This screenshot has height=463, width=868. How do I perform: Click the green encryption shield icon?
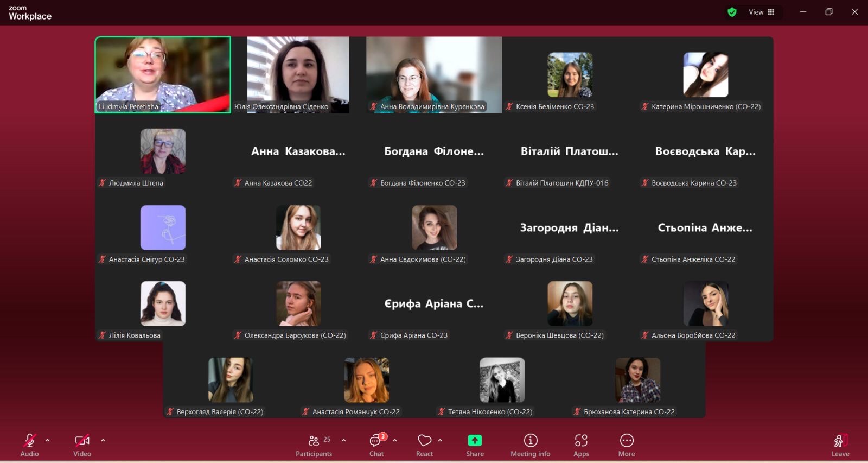click(732, 12)
